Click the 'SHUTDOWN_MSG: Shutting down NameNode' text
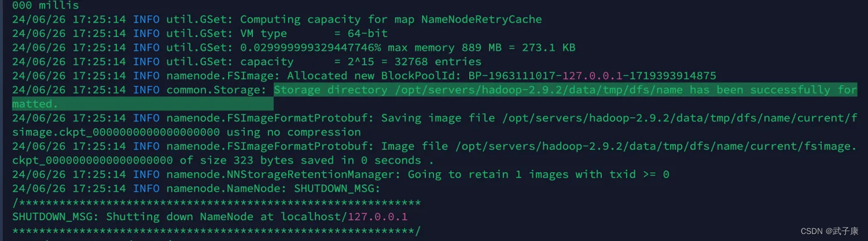Viewport: 868px width, 241px height. (x=133, y=217)
